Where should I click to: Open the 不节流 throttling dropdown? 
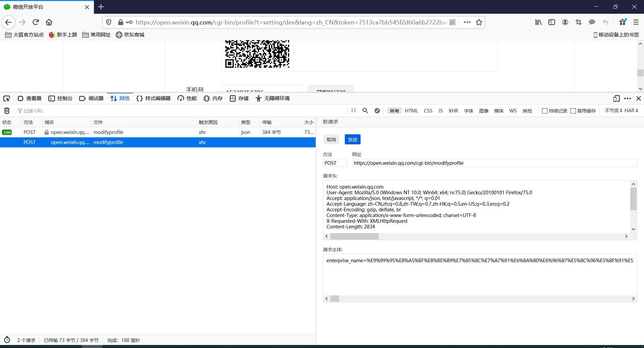(x=613, y=111)
